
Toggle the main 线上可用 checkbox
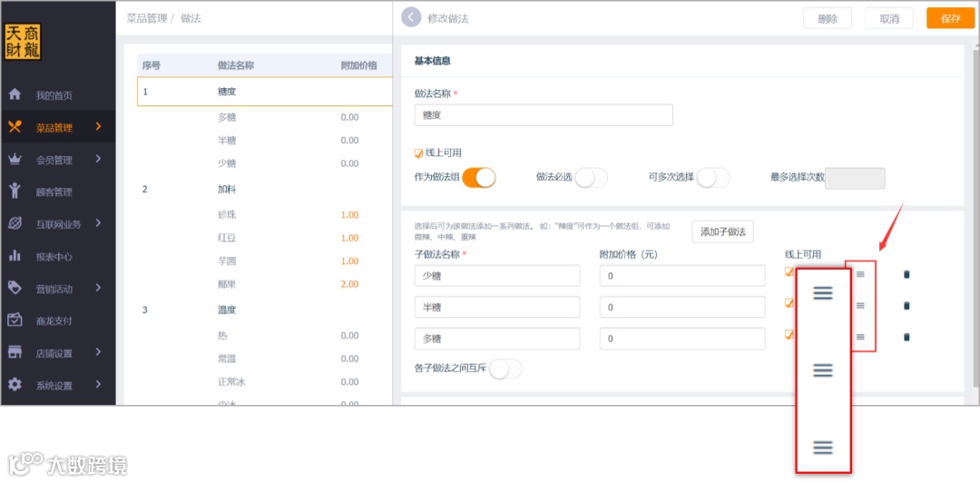[x=418, y=153]
